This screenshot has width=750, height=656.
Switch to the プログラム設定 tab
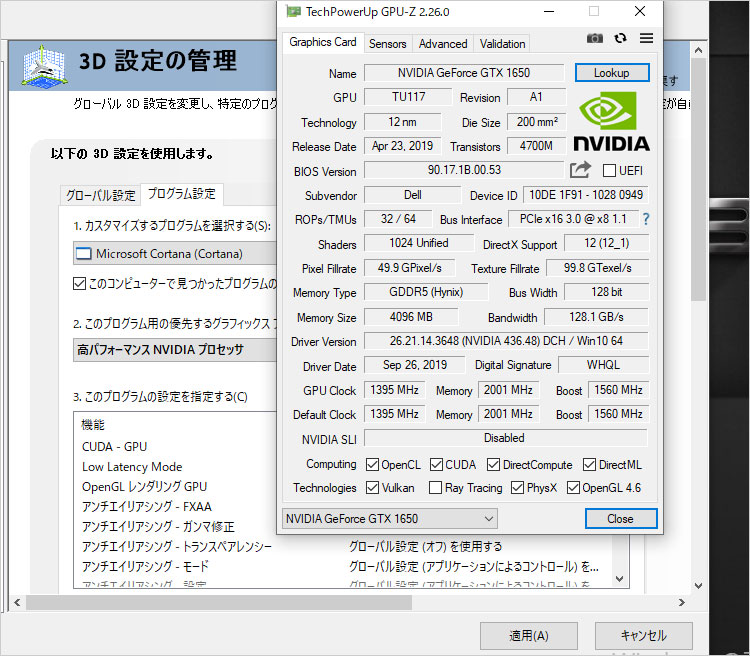[x=181, y=194]
